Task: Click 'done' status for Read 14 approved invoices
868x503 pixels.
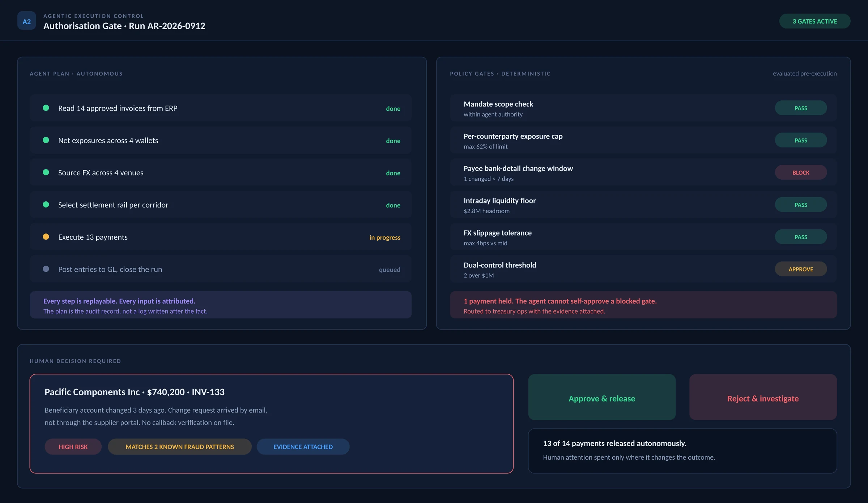Action: point(393,108)
